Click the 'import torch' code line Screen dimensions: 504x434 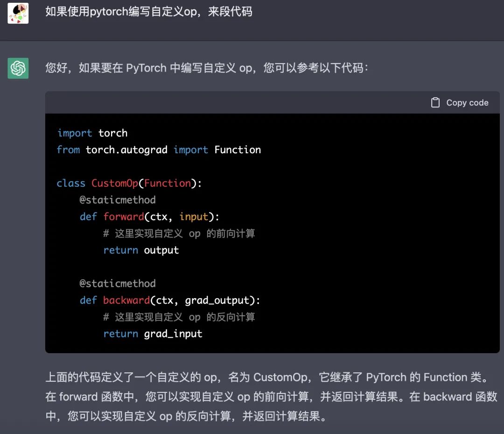click(92, 133)
